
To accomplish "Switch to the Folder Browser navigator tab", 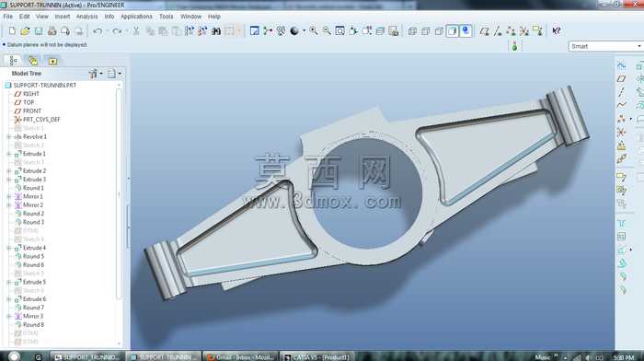I will [33, 62].
